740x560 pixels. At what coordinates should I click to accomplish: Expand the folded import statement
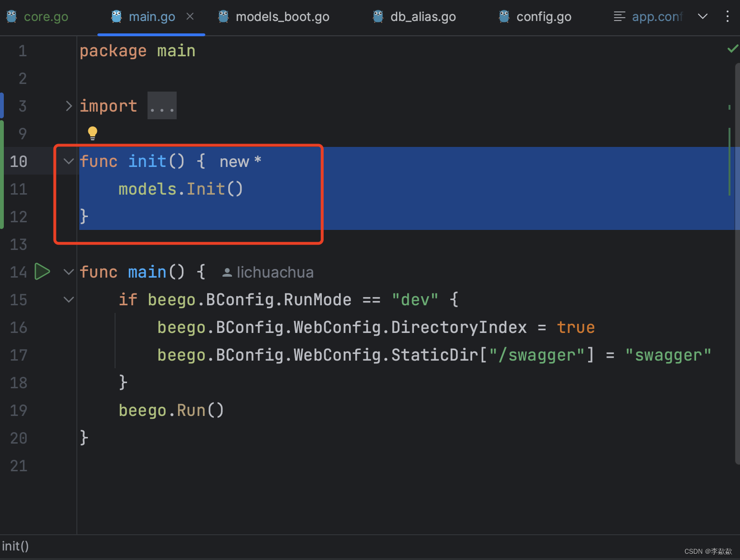click(68, 105)
